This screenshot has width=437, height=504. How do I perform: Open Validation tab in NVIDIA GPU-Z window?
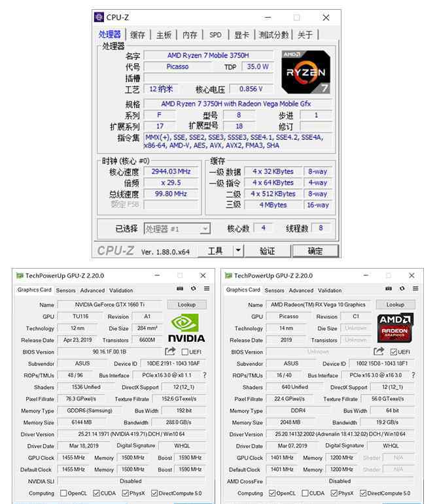(x=121, y=290)
